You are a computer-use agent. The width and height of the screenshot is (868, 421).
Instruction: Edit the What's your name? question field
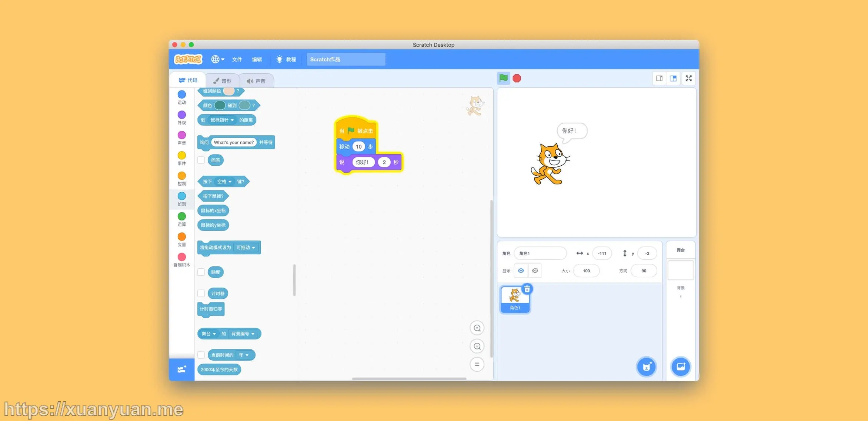click(x=234, y=142)
